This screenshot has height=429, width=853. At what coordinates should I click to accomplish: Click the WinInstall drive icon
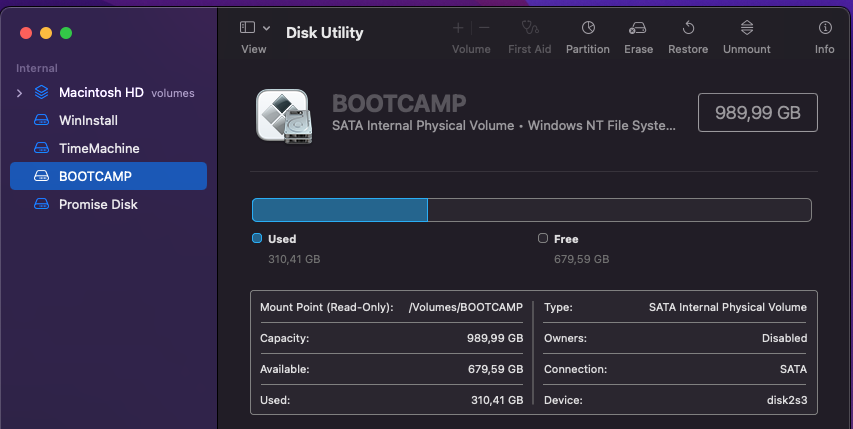pyautogui.click(x=41, y=120)
